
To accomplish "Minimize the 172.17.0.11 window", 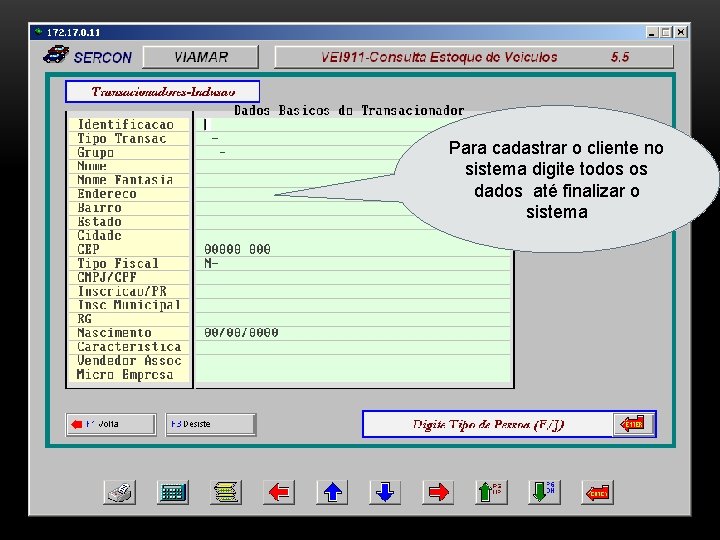I will tap(652, 32).
